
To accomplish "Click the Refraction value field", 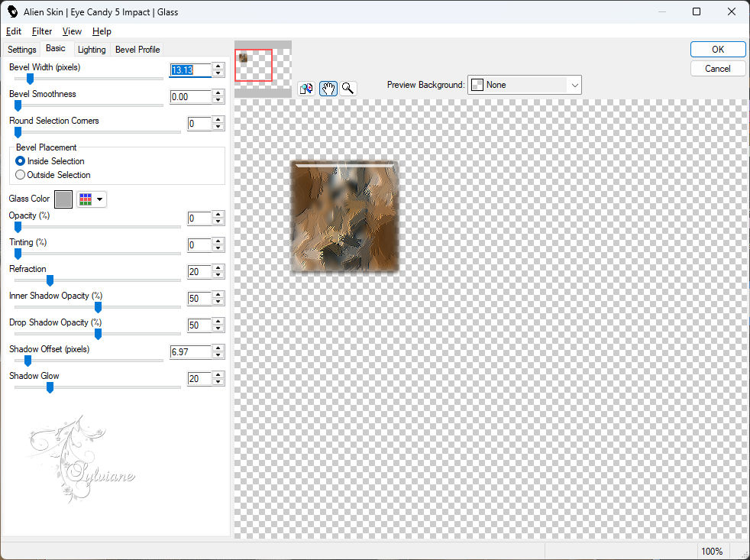I will (199, 272).
